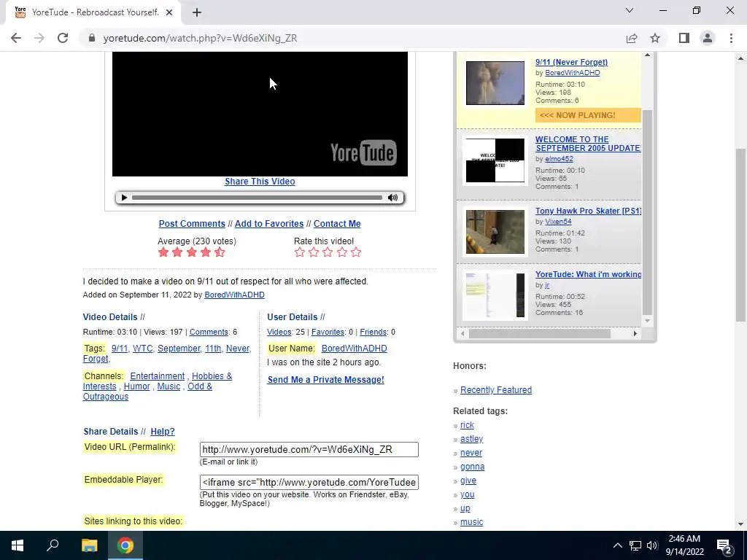Screen dimensions: 747x560
Task: Open the Comments link in Video Details
Action: (x=209, y=332)
